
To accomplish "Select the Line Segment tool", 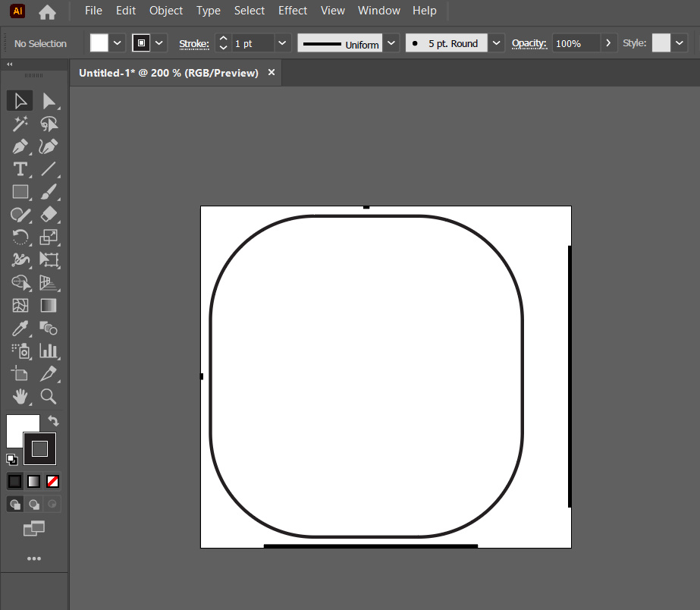I will [49, 169].
